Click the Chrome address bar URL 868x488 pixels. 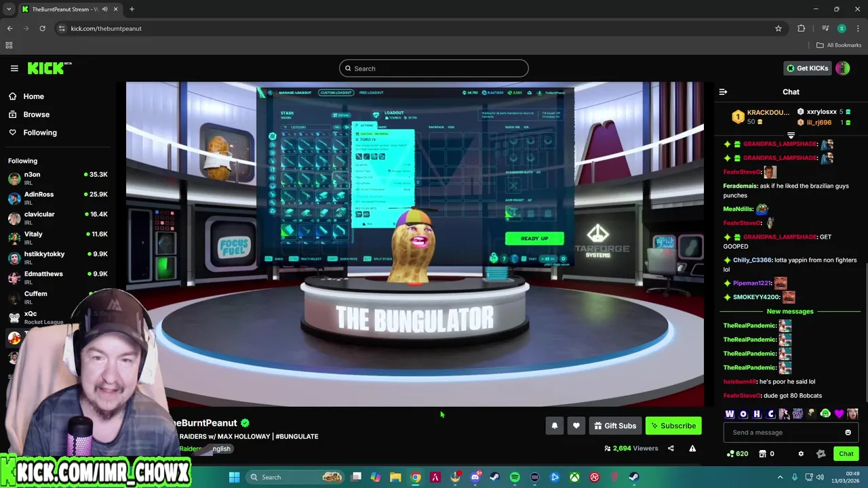pyautogui.click(x=106, y=28)
